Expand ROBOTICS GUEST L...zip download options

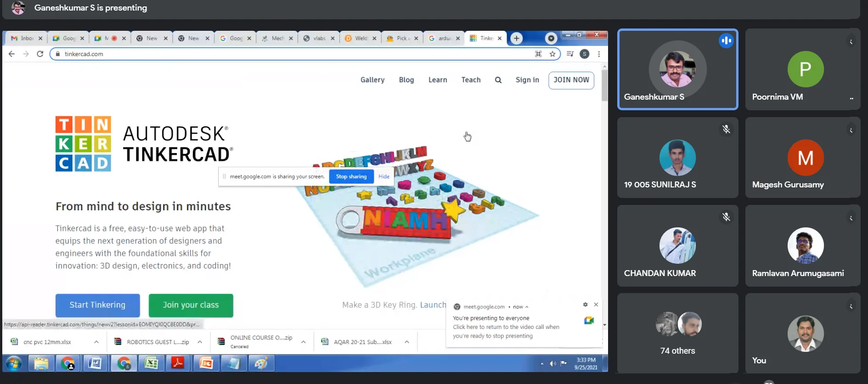click(200, 342)
